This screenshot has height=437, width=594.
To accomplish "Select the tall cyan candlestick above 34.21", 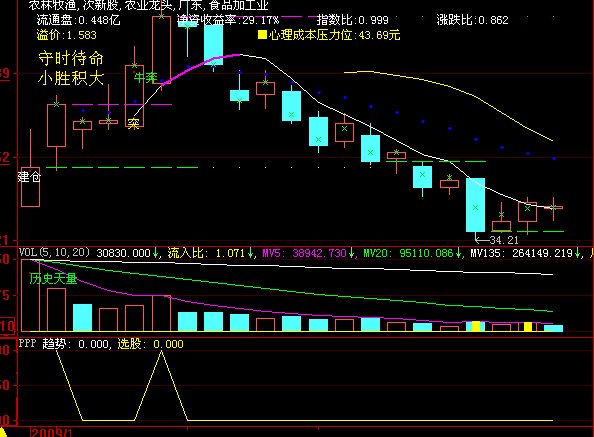I will (x=475, y=205).
